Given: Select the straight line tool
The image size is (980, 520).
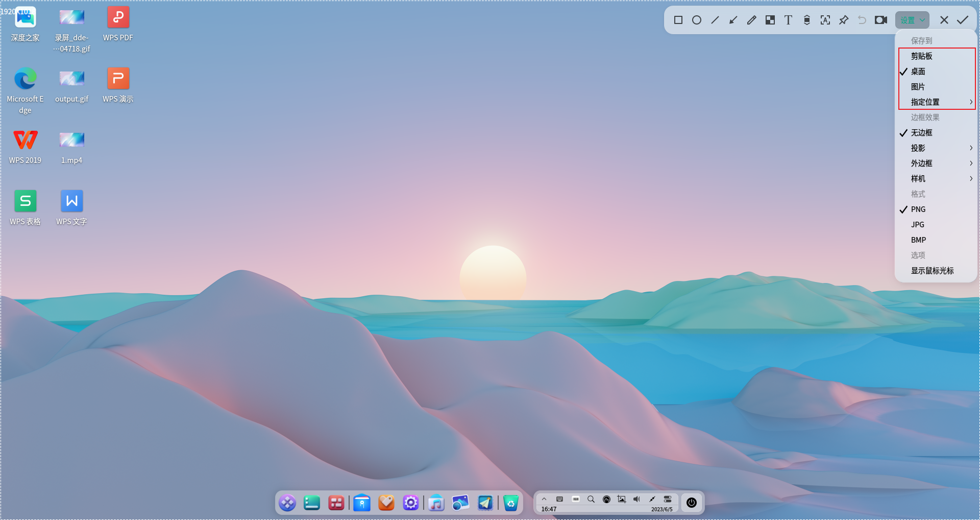Looking at the screenshot, I should (x=715, y=20).
